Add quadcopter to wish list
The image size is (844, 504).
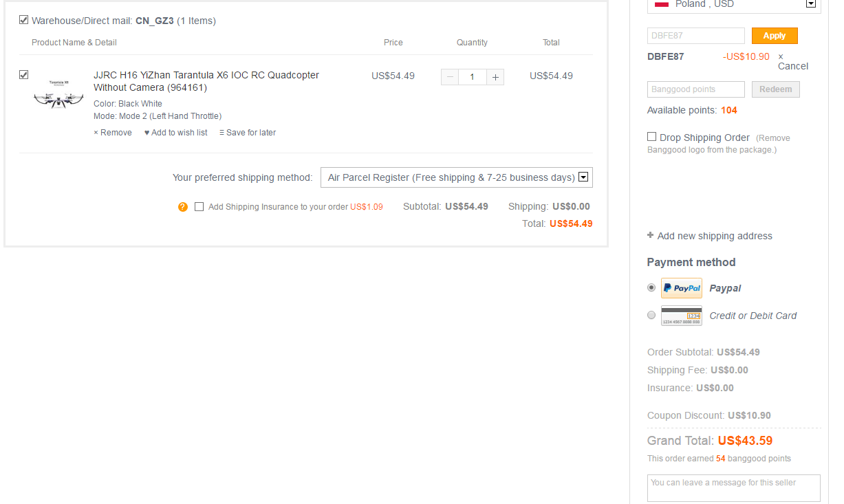pyautogui.click(x=175, y=133)
